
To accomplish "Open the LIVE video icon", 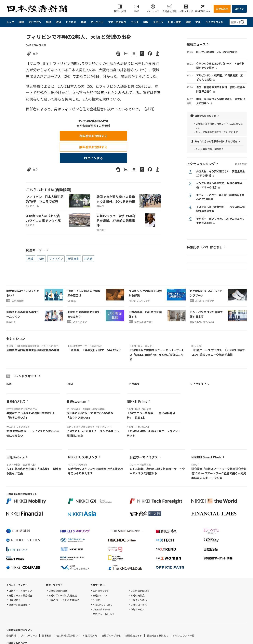I will (x=136, y=8).
